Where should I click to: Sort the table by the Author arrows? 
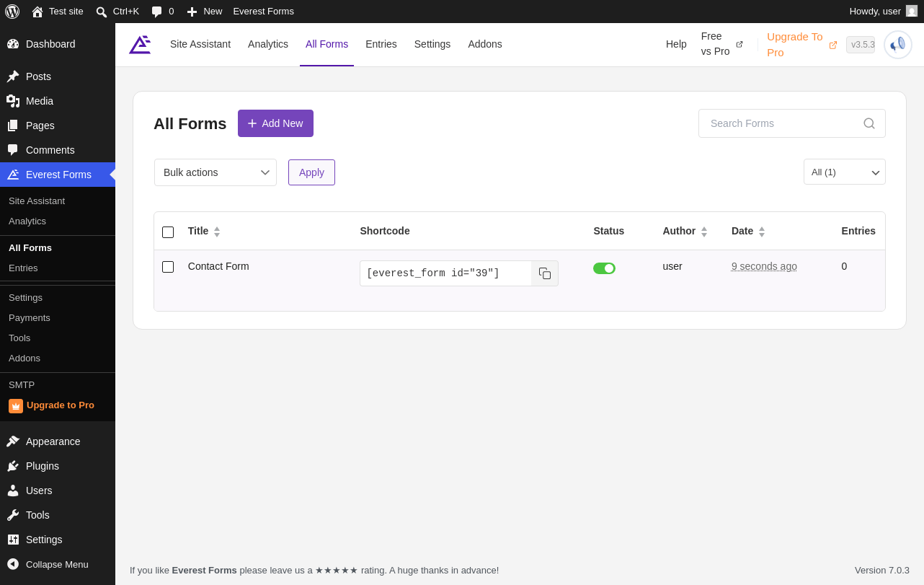[x=704, y=232]
